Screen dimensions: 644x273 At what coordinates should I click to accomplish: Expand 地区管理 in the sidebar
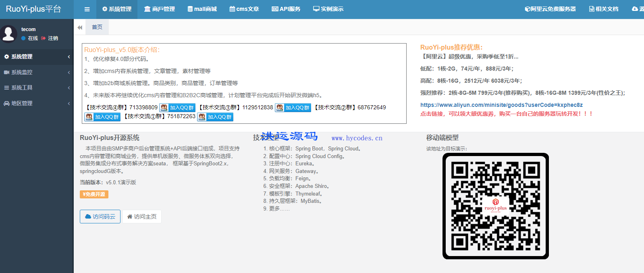coord(37,104)
